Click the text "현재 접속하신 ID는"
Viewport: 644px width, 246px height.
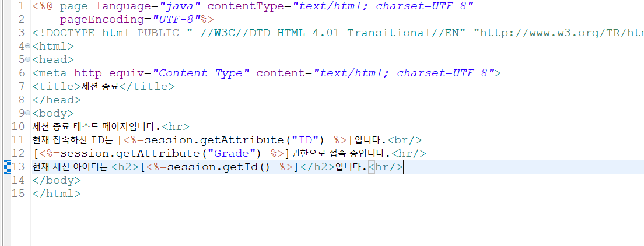(72, 140)
